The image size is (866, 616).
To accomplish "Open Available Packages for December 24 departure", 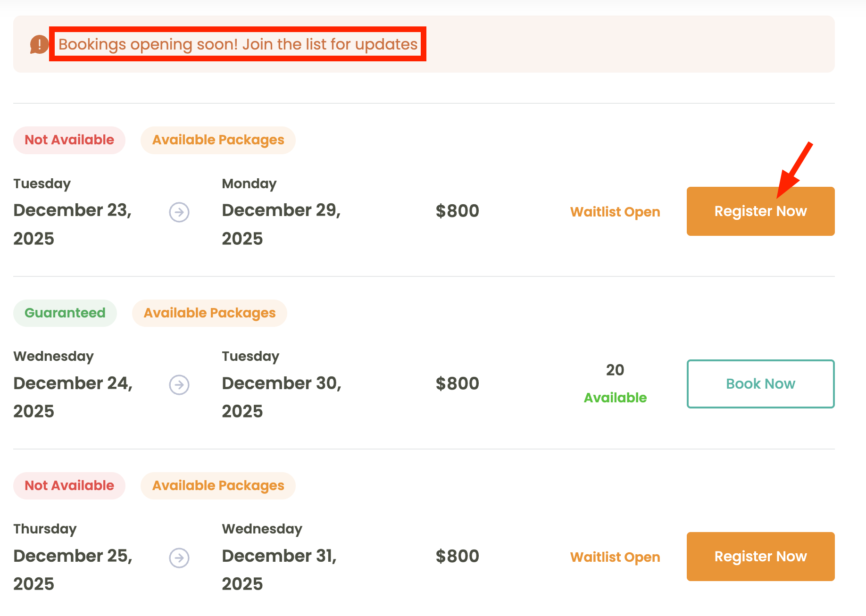I will tap(209, 313).
